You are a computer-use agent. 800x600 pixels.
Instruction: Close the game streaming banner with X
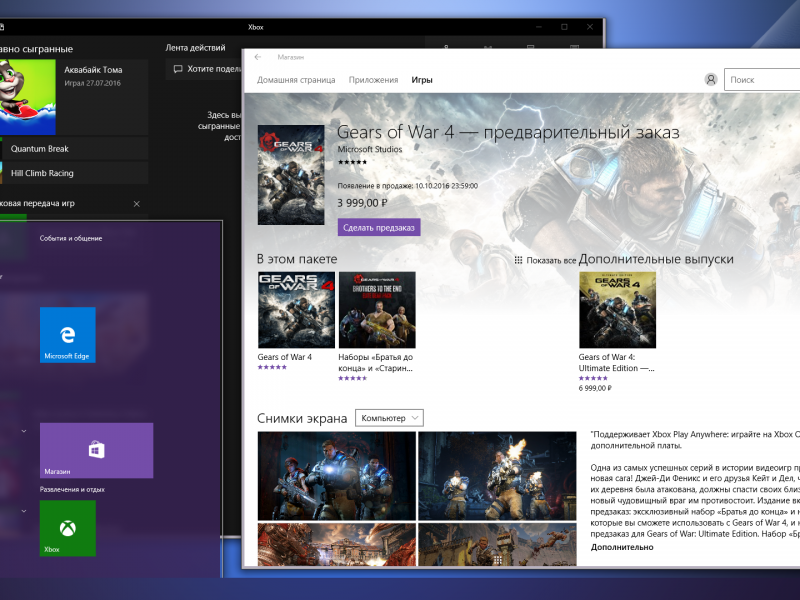click(137, 204)
